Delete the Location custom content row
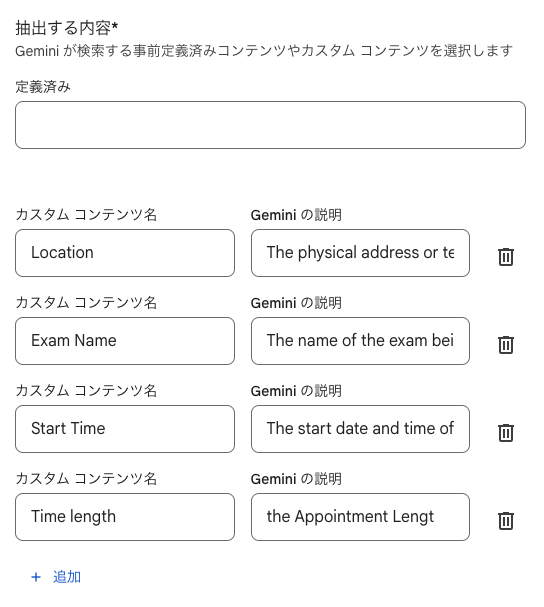The image size is (544, 607). (505, 256)
